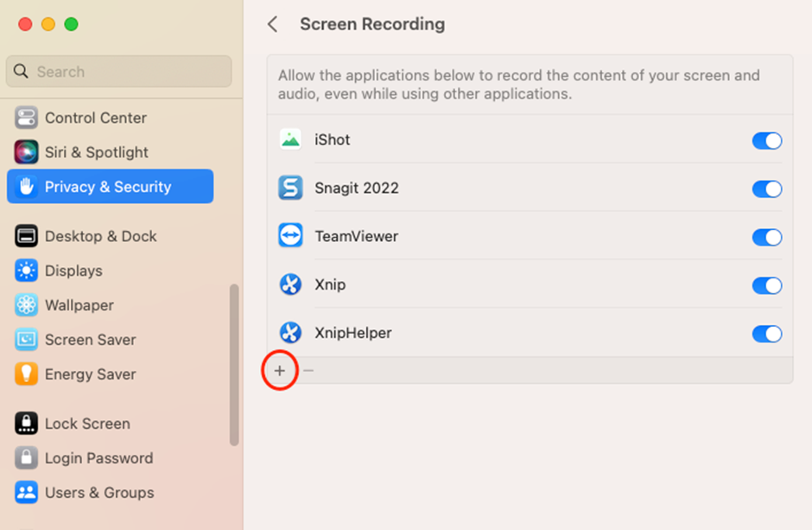Select Displays in the sidebar
The width and height of the screenshot is (812, 530).
tap(73, 271)
